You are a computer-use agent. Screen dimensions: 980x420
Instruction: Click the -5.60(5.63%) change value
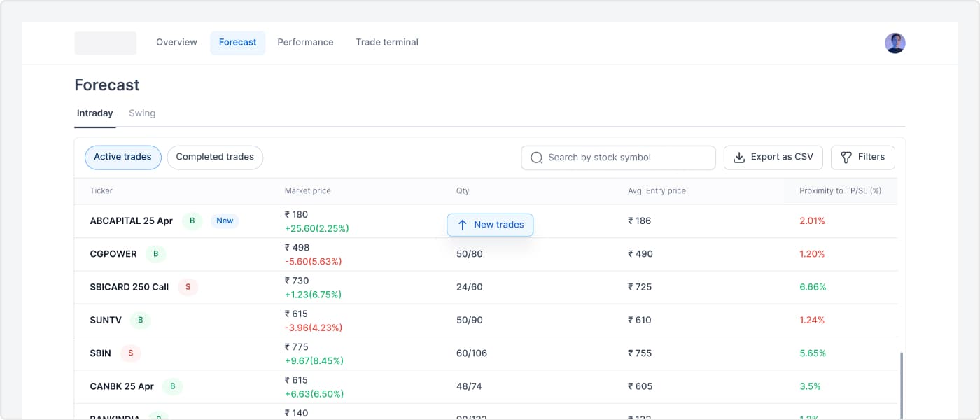pos(314,261)
